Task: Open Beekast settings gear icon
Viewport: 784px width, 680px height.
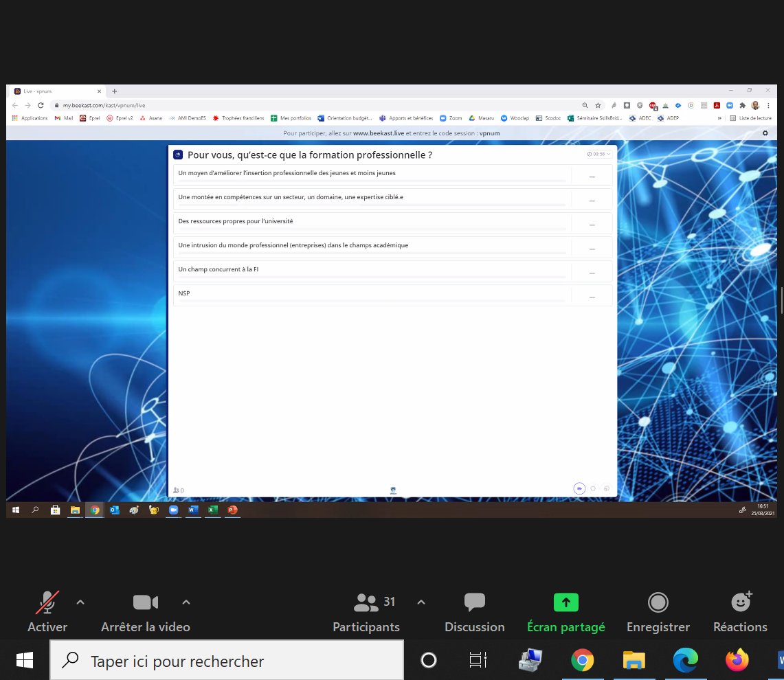Action: [765, 133]
